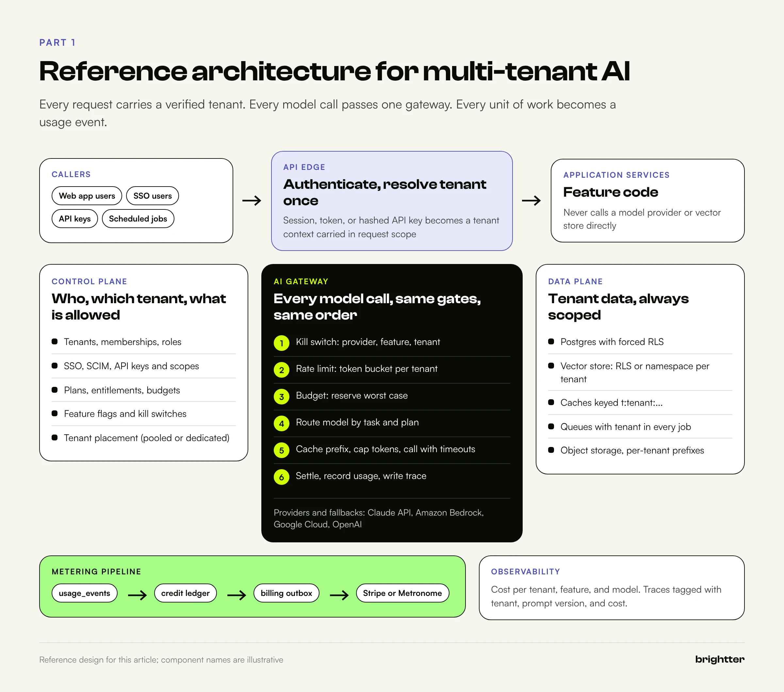The height and width of the screenshot is (692, 784).
Task: Click "Budget: reserve worst case" text
Action: click(352, 395)
